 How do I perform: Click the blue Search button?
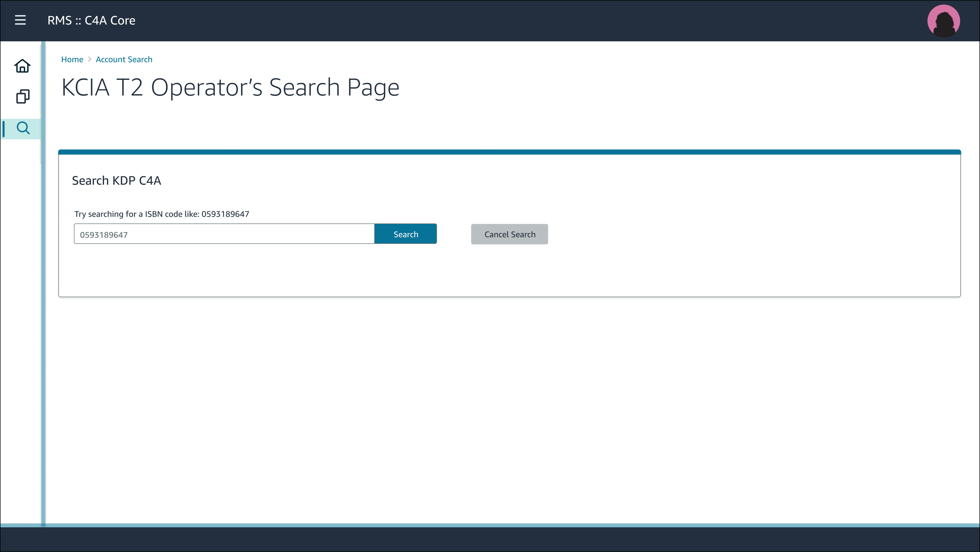[406, 234]
